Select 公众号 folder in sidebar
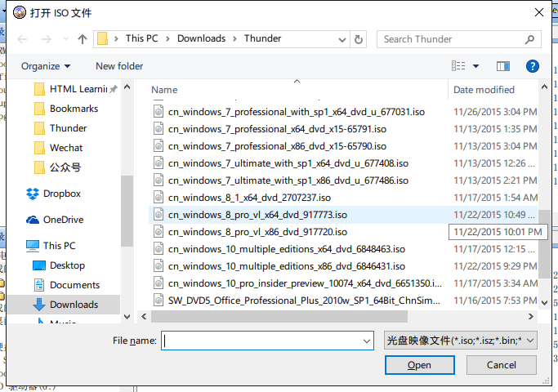Image resolution: width=558 pixels, height=392 pixels. coord(57,167)
